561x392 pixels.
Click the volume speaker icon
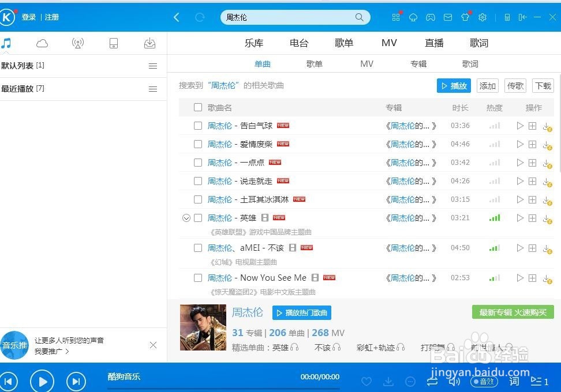point(455,382)
